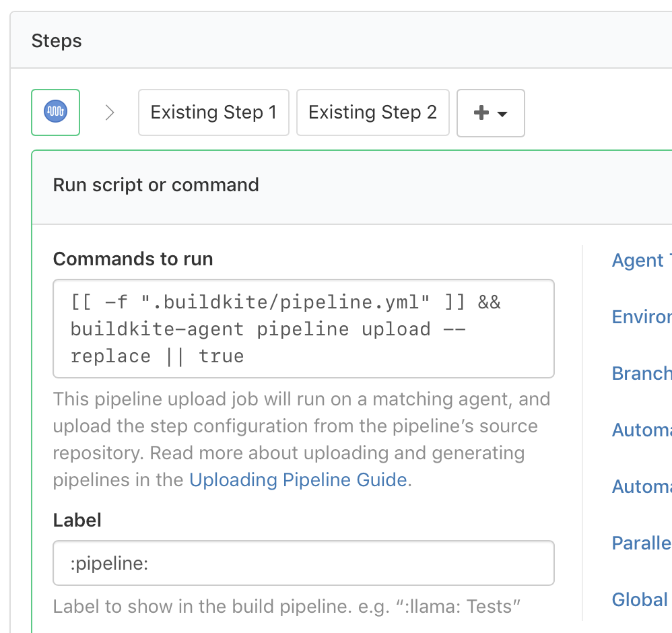Open the Global link in the sidebar

pos(640,599)
